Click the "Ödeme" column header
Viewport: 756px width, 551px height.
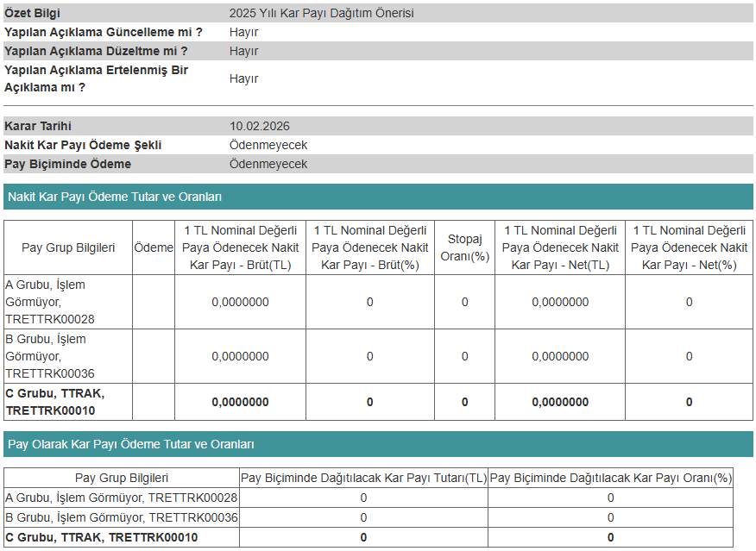pyautogui.click(x=154, y=247)
